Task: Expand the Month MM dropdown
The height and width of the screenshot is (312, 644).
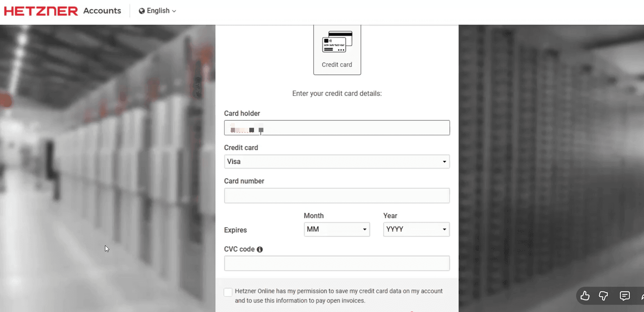Action: [337, 229]
